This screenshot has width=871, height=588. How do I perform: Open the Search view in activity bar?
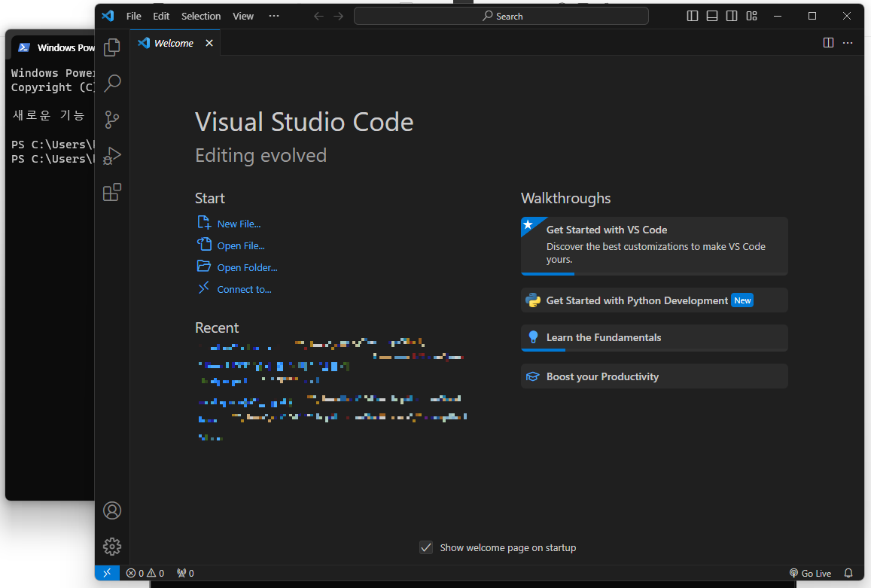111,84
